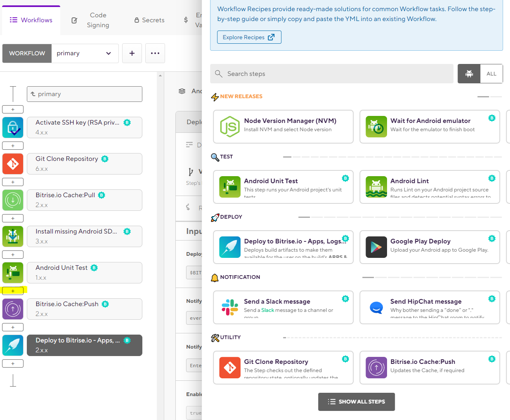Click the Activate SSH key verified badge
The width and height of the screenshot is (510, 420).
click(x=127, y=123)
